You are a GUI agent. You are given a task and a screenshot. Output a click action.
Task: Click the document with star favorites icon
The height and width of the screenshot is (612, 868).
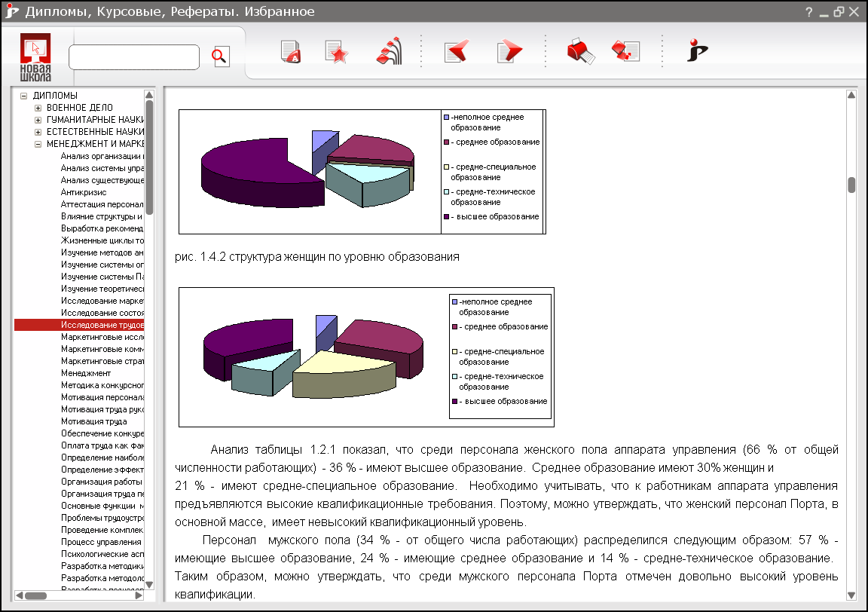[x=336, y=51]
